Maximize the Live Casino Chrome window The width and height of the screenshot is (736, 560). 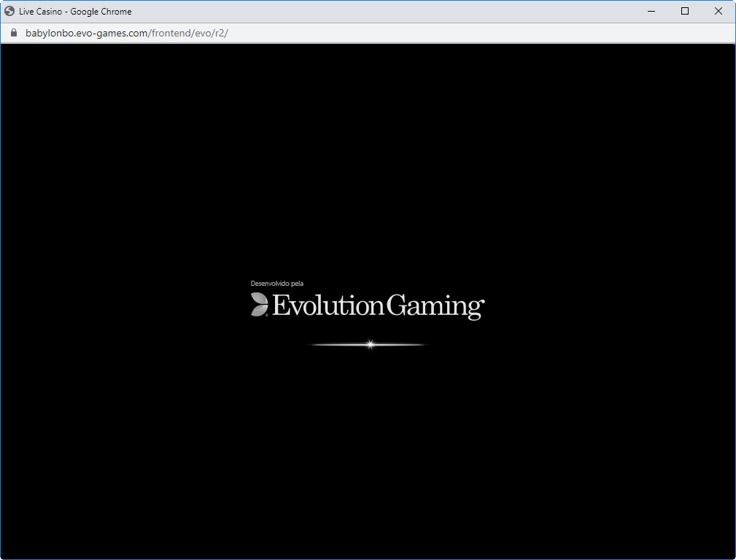[685, 11]
